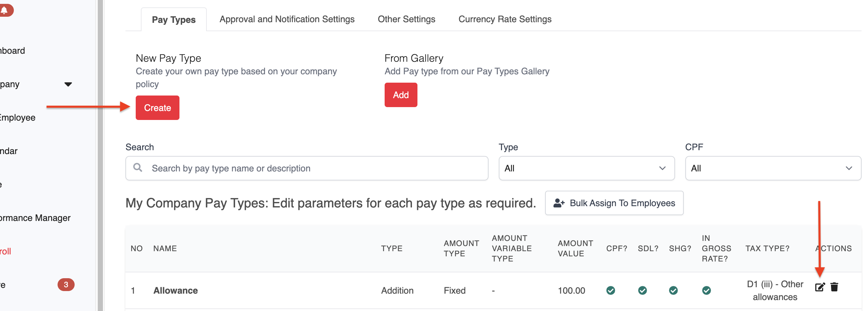Add a pay type from Gallery

click(401, 95)
